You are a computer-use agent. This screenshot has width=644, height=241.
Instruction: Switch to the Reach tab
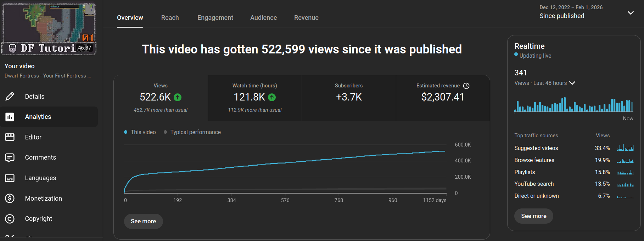(x=170, y=18)
